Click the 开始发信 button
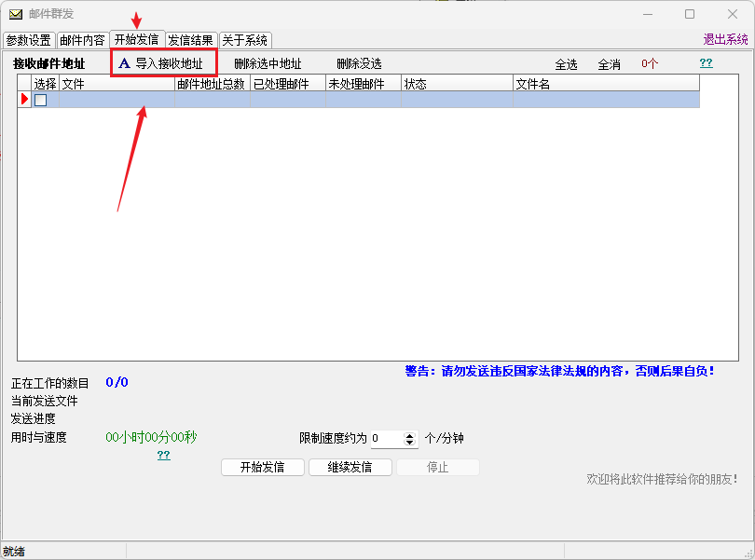This screenshot has width=755, height=560. coord(263,467)
